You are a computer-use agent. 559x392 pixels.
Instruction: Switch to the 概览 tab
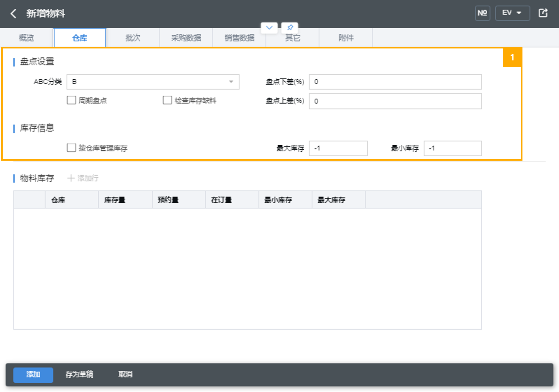(26, 38)
